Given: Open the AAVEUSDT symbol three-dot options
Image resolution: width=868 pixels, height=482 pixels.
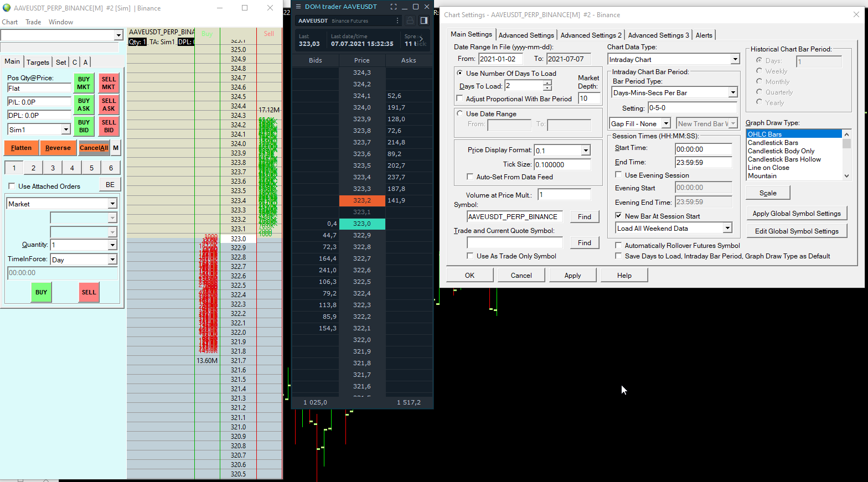Looking at the screenshot, I should click(x=397, y=20).
